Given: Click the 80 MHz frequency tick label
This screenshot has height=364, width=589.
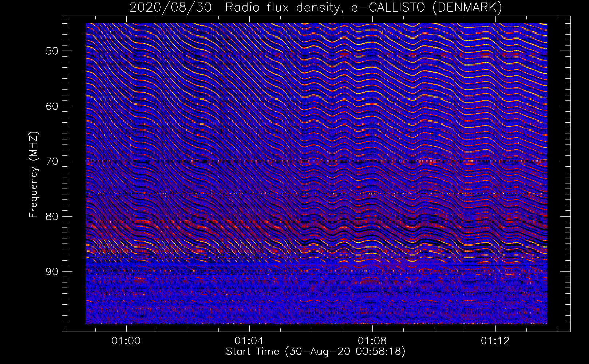Looking at the screenshot, I should [x=52, y=217].
